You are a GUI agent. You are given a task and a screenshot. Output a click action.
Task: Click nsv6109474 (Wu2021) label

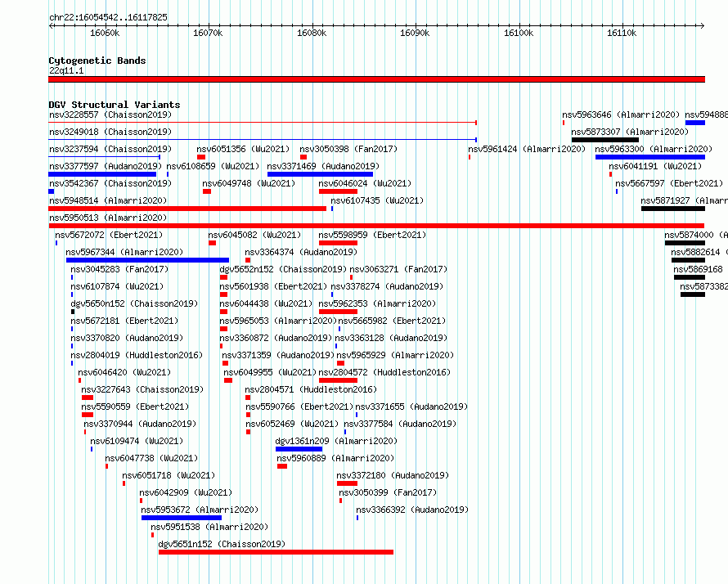(137, 441)
